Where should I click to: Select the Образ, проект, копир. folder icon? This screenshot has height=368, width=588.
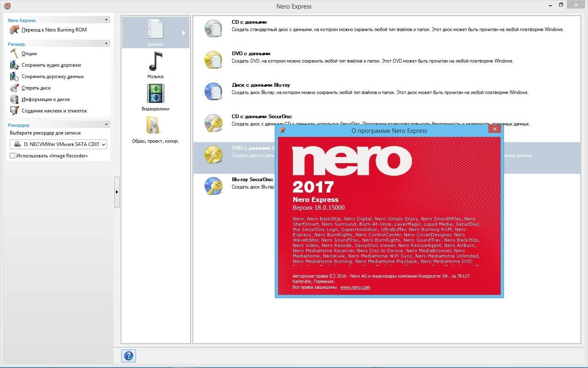pyautogui.click(x=154, y=126)
